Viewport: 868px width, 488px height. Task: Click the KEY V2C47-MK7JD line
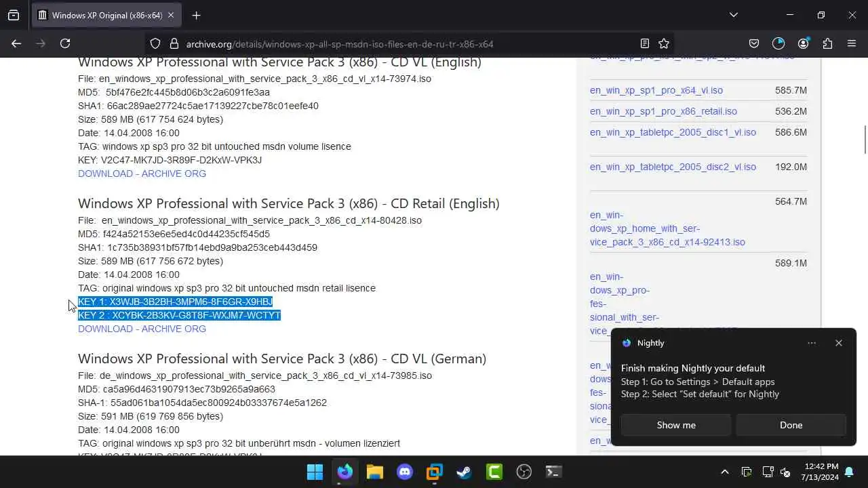pyautogui.click(x=170, y=160)
